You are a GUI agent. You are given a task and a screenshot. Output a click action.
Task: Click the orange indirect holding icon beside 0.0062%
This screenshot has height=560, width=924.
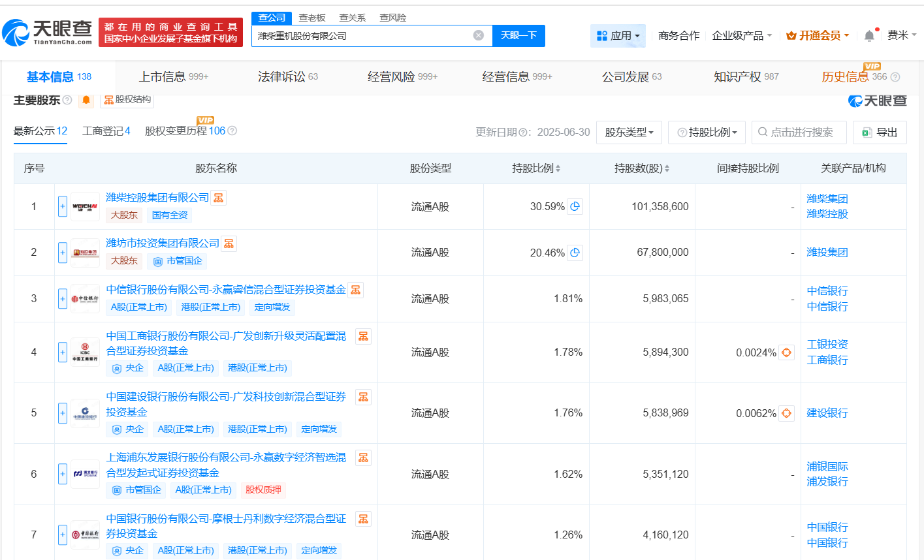(787, 412)
